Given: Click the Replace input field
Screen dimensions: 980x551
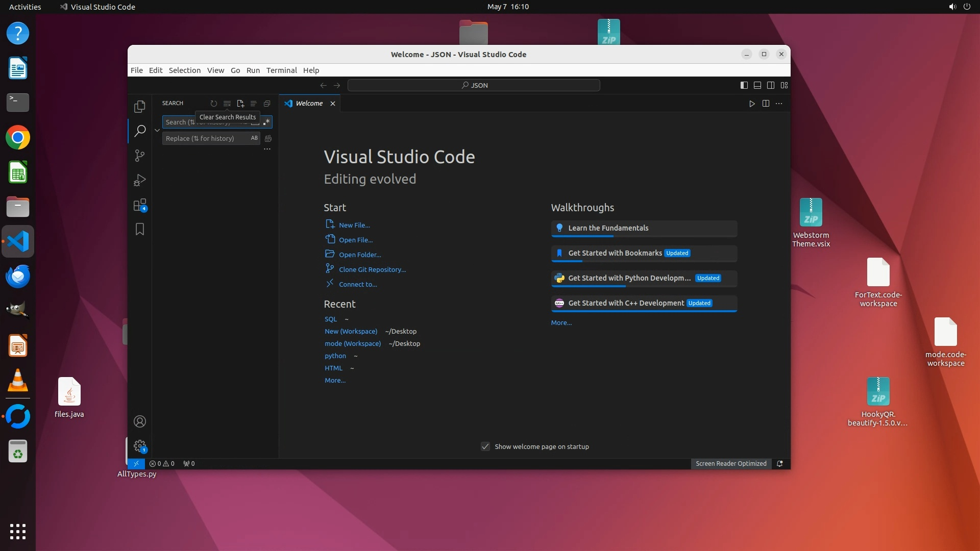Looking at the screenshot, I should [204, 138].
